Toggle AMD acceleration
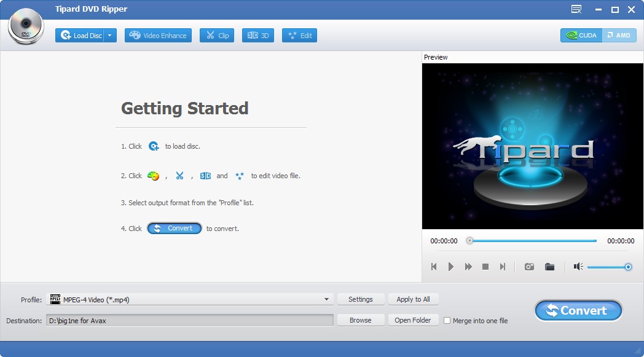 tap(619, 35)
